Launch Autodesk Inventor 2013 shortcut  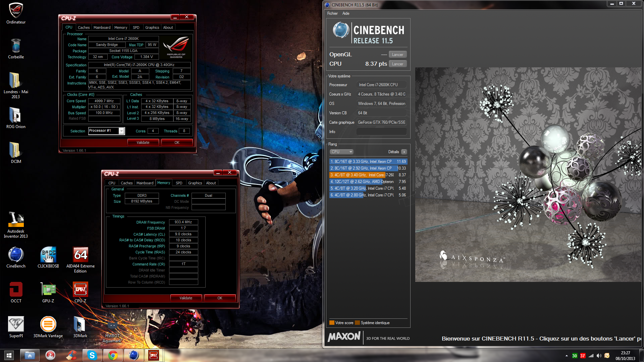(x=16, y=225)
